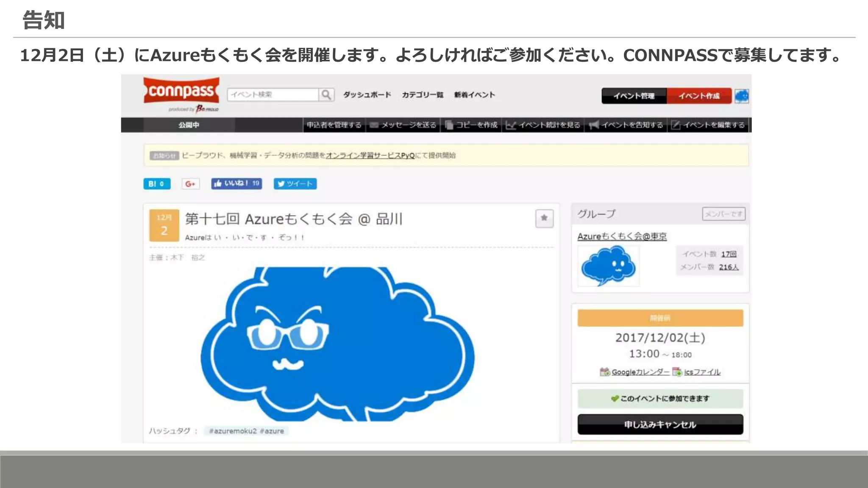868x488 pixels.
Task: Click the Azure group cloud thumbnail
Action: click(x=608, y=266)
